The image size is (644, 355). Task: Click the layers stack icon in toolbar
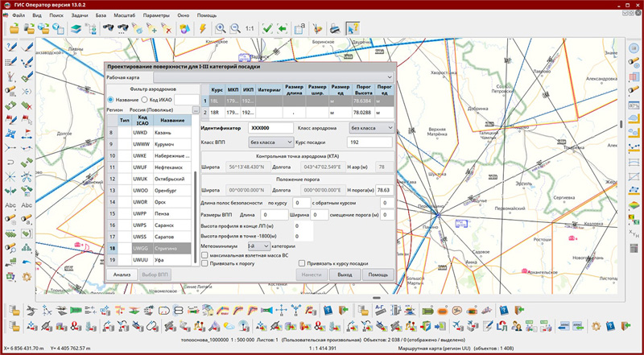point(76,28)
